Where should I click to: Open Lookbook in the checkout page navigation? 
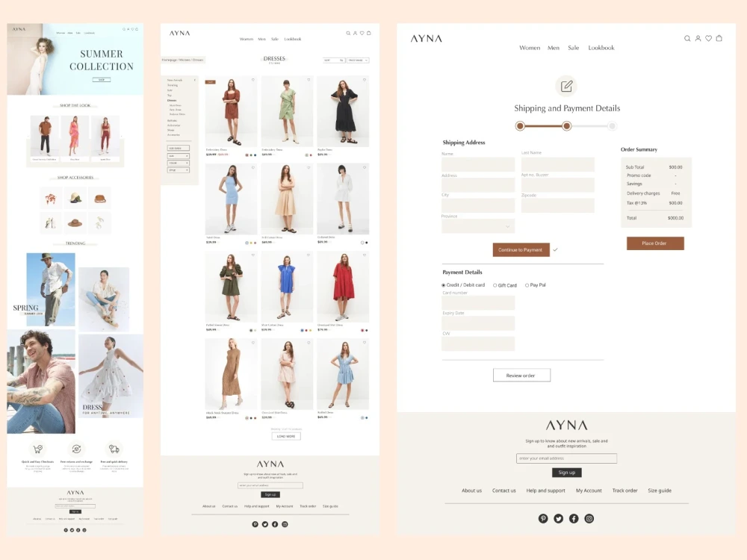click(601, 48)
